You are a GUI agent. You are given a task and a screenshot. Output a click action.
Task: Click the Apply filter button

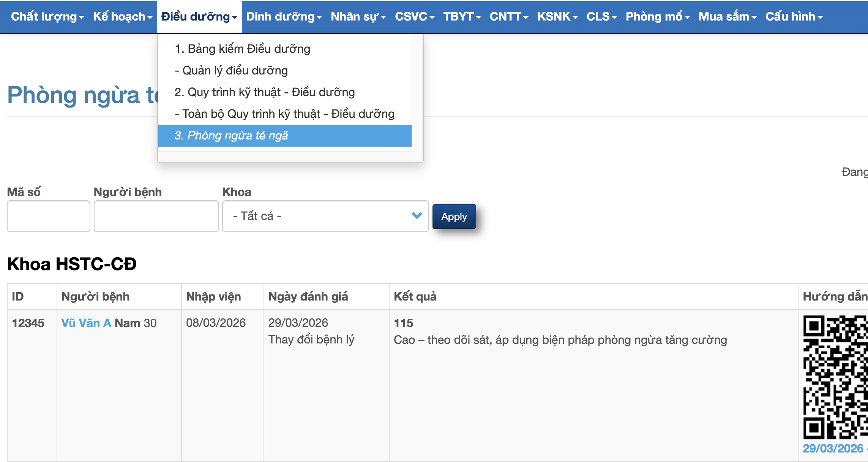pos(454,217)
